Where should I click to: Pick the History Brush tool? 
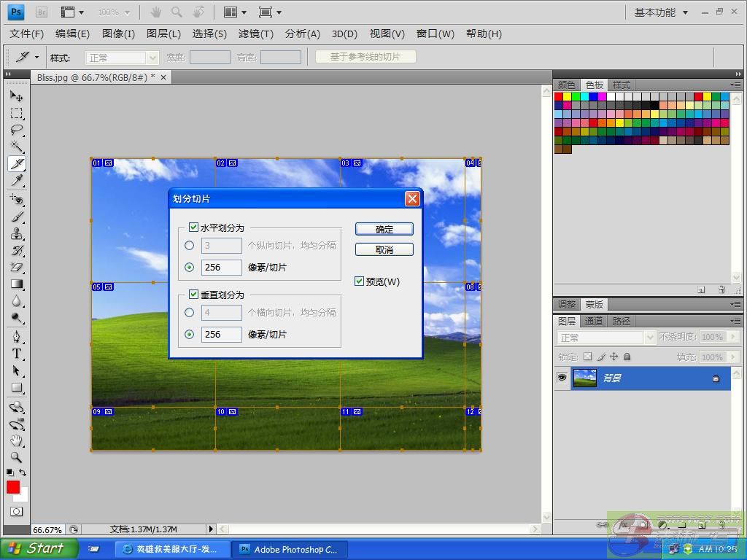(x=17, y=251)
